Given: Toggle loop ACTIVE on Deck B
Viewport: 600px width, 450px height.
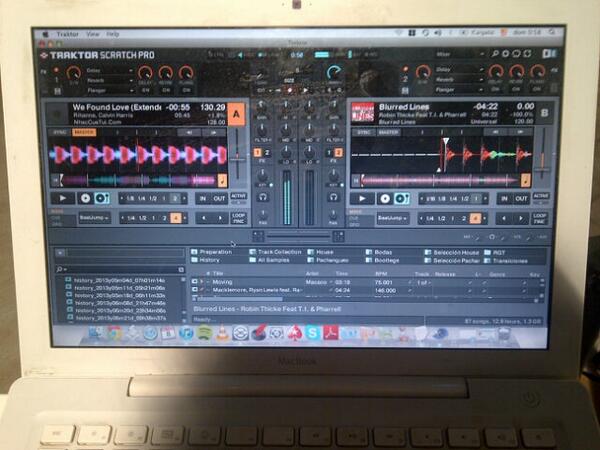Looking at the screenshot, I should pos(541,196).
